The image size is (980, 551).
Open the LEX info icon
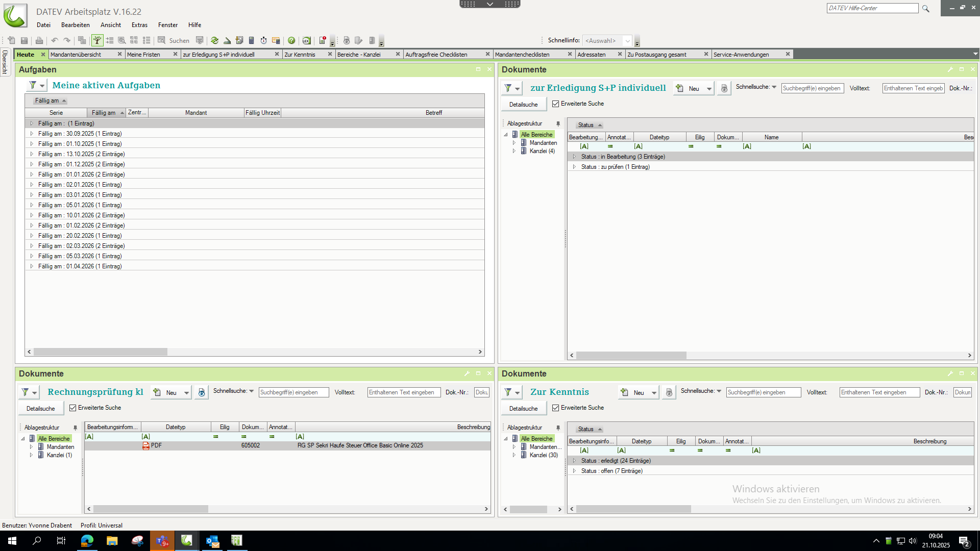point(306,40)
